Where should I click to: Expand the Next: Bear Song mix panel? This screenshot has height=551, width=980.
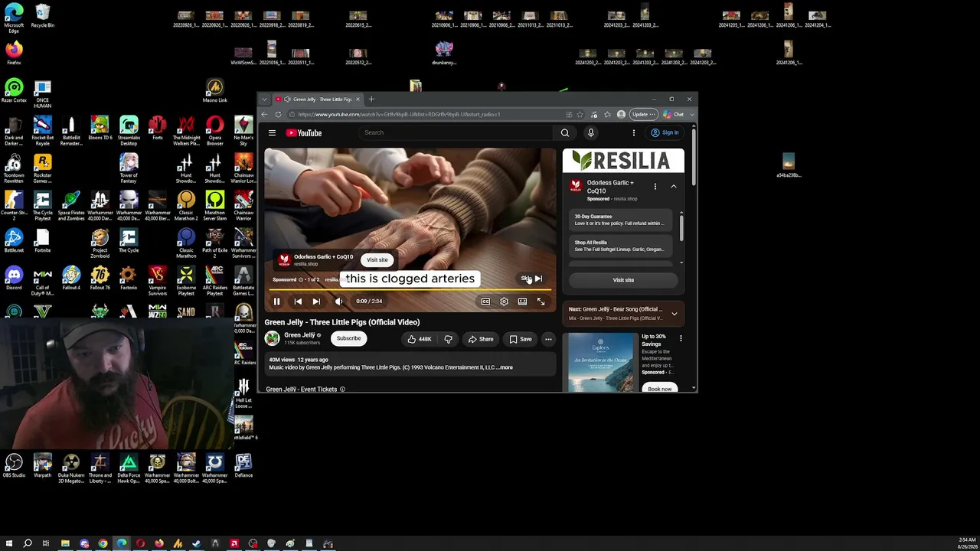coord(674,314)
